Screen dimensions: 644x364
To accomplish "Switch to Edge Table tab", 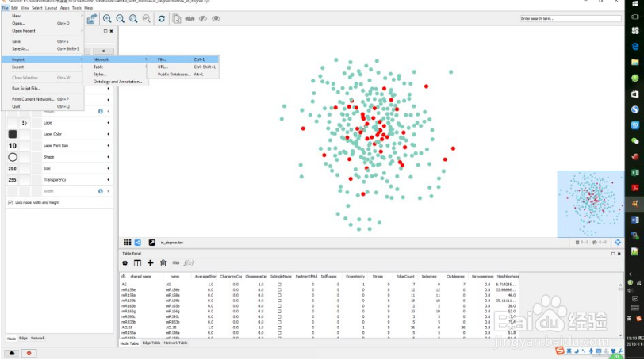I will [151, 343].
